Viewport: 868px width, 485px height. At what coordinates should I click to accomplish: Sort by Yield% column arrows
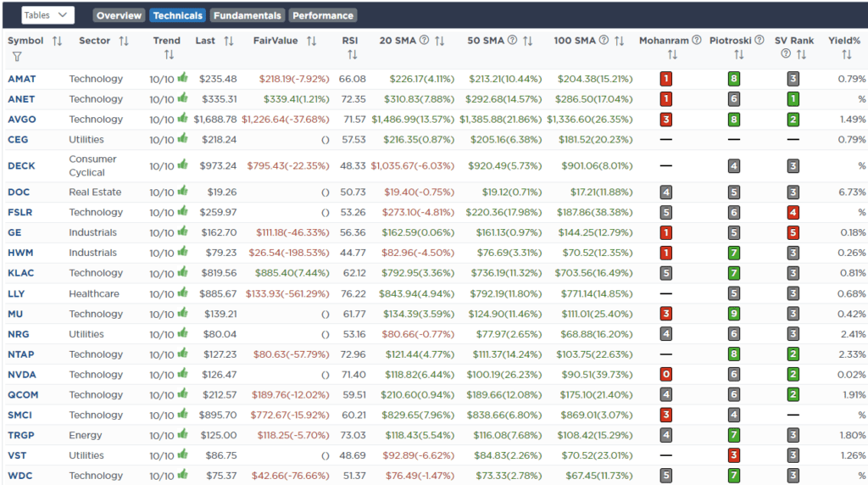847,55
